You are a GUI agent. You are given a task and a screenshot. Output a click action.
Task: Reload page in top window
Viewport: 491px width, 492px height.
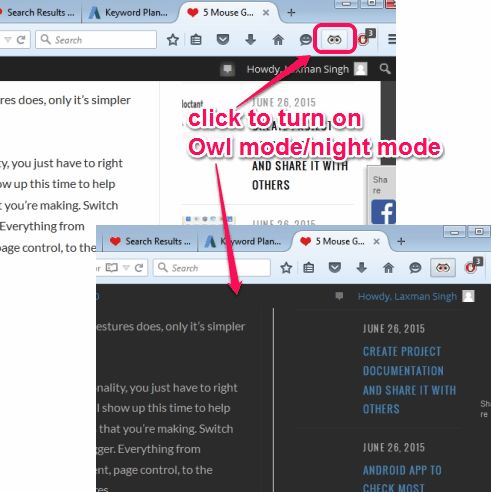pos(21,40)
